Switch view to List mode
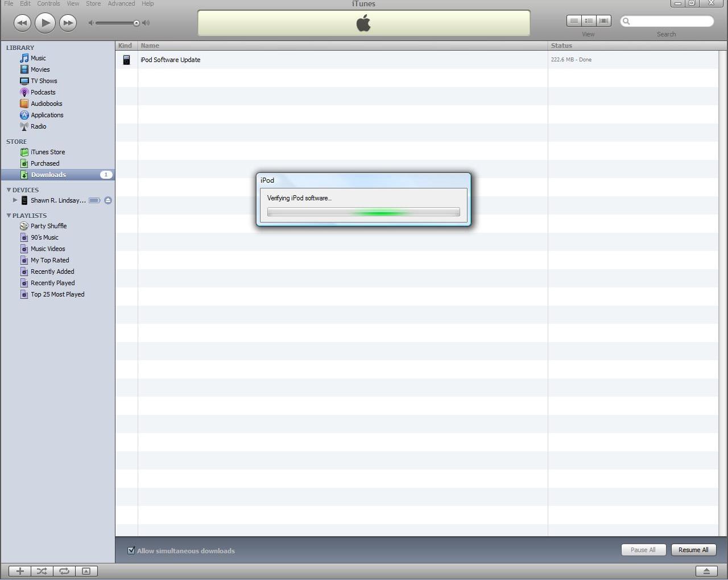The image size is (728, 580). [574, 20]
